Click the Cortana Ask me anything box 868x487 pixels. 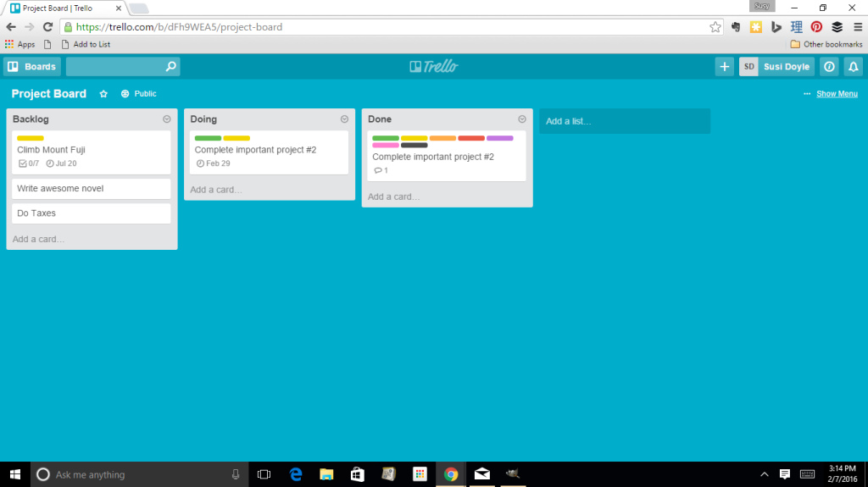coord(138,474)
